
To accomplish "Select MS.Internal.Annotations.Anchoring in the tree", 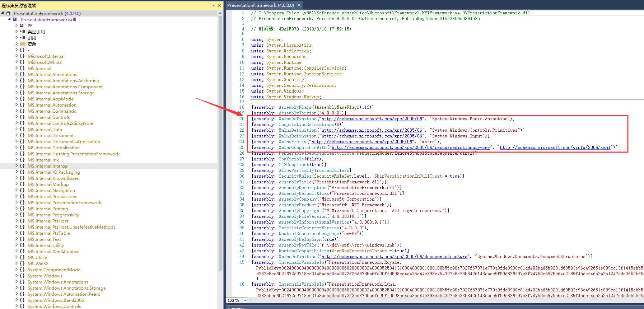I will tap(63, 80).
